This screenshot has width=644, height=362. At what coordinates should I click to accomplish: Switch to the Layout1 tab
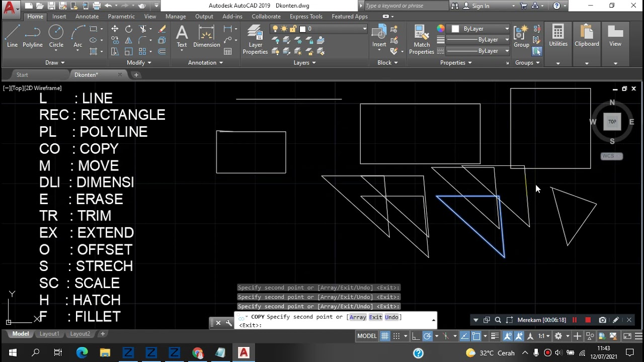click(x=49, y=334)
